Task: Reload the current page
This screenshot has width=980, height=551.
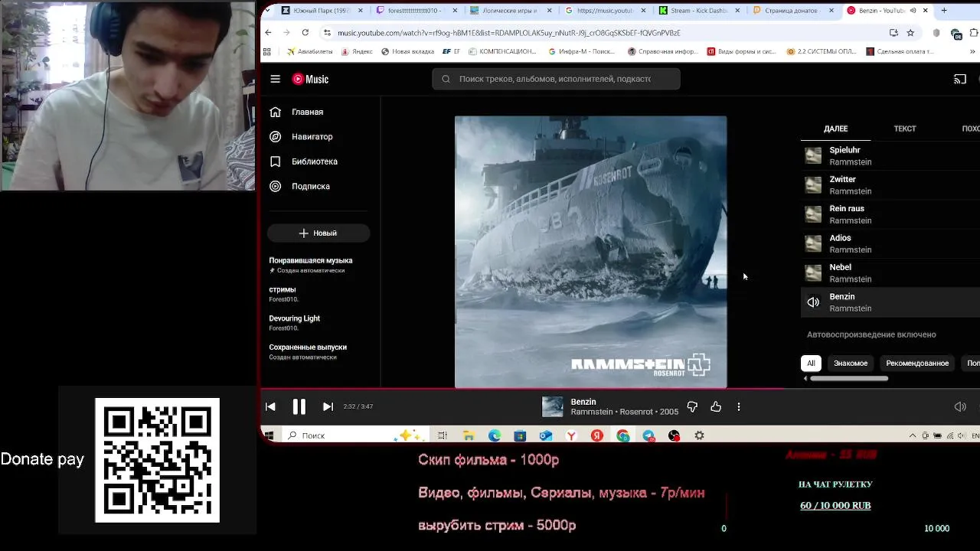Action: pyautogui.click(x=305, y=33)
